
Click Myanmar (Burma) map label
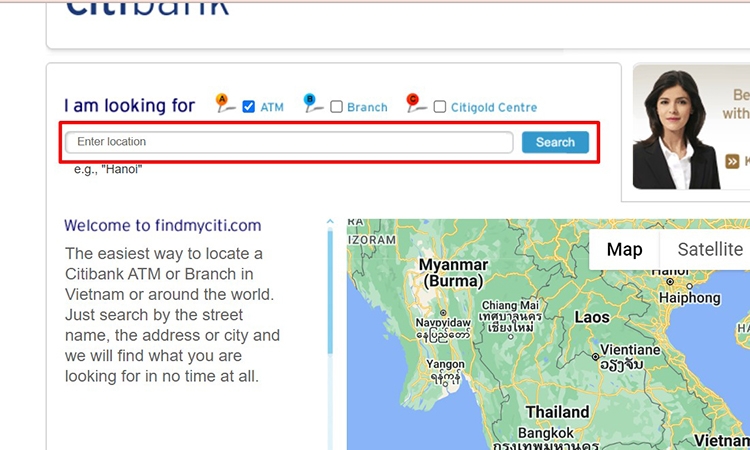453,272
